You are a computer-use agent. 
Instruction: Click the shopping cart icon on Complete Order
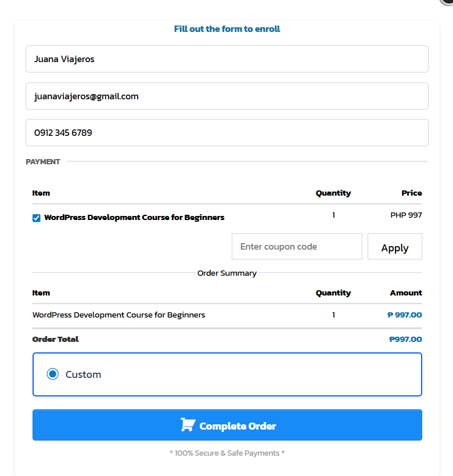(187, 425)
